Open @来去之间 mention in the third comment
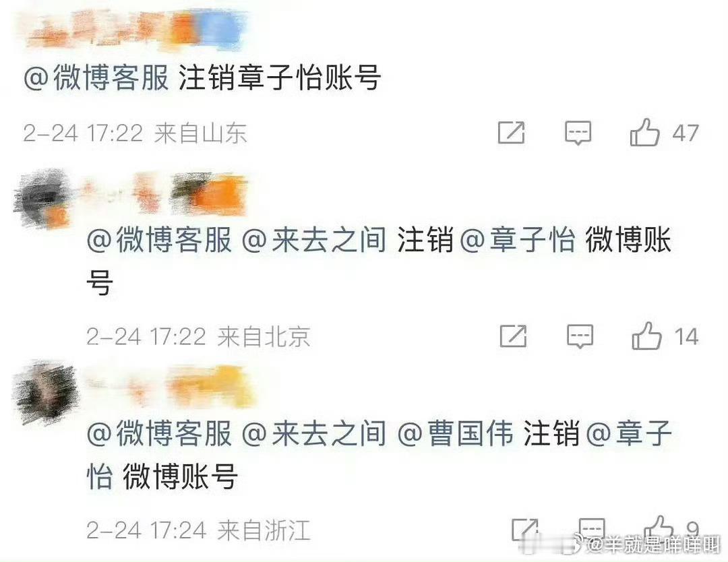This screenshot has width=728, height=562. point(314,433)
